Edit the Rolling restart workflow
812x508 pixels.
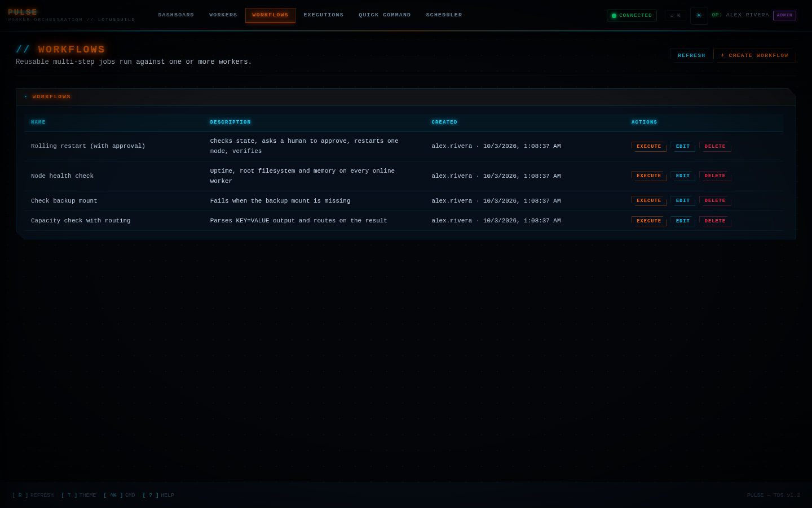683,147
